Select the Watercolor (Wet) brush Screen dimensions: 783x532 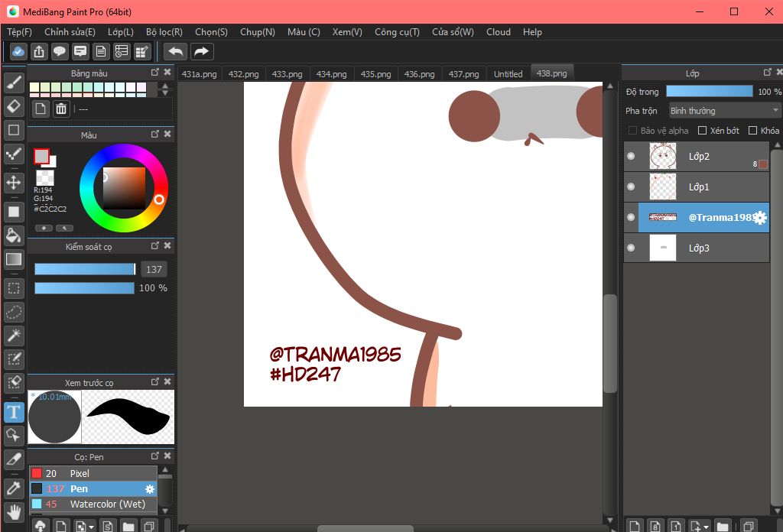(x=93, y=504)
